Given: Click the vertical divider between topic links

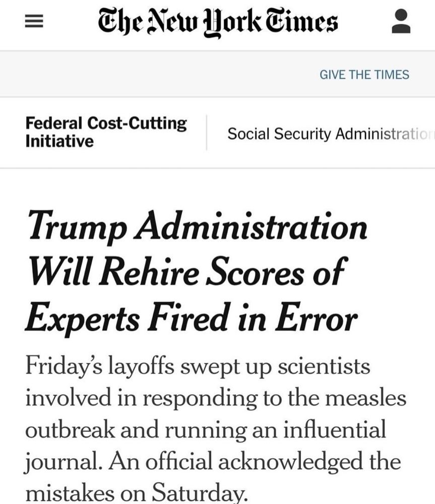Looking at the screenshot, I should click(206, 133).
